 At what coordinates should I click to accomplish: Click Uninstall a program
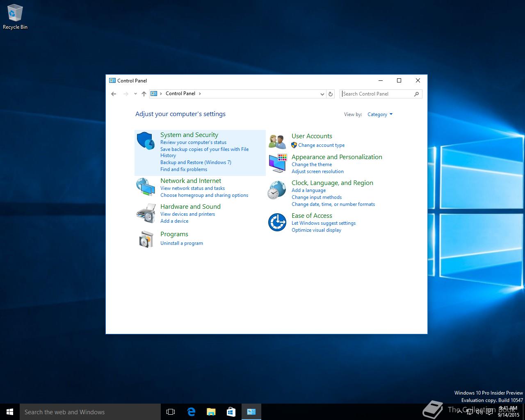[182, 243]
